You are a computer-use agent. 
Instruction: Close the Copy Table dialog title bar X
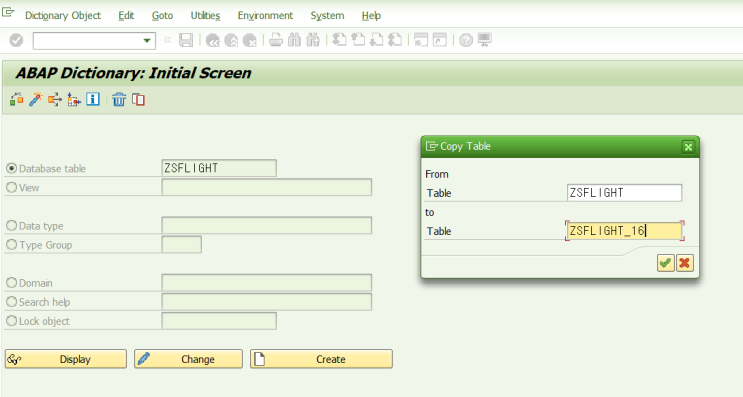point(688,147)
